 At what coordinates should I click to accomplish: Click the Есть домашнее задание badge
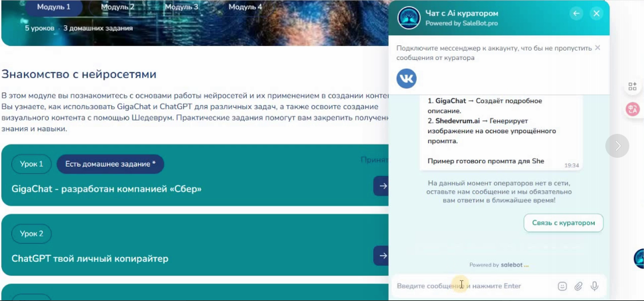click(x=111, y=164)
